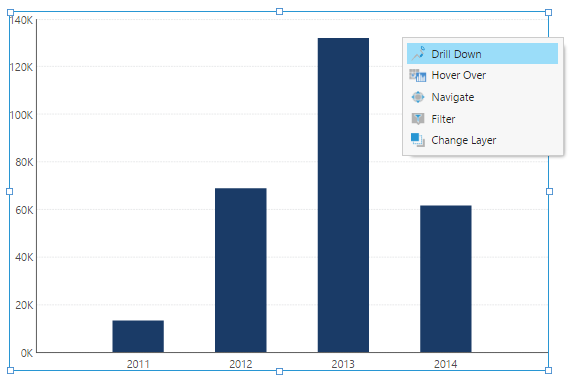Click the 2012 axis label
This screenshot has height=381, width=573.
[x=241, y=364]
